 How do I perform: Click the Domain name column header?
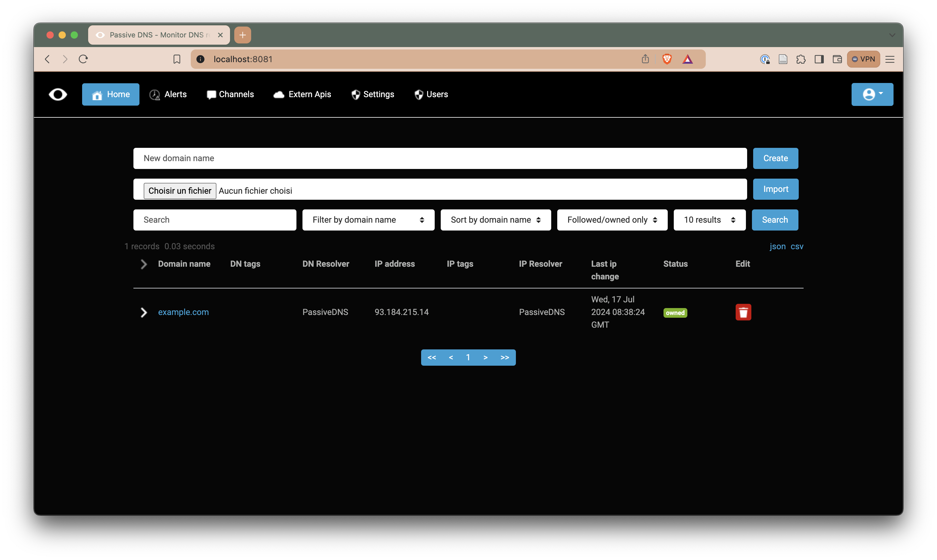point(184,264)
